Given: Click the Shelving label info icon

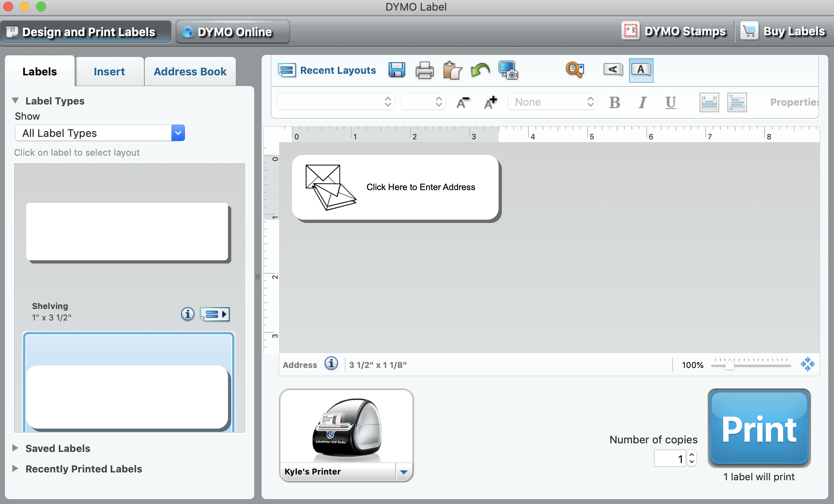Looking at the screenshot, I should [x=187, y=314].
